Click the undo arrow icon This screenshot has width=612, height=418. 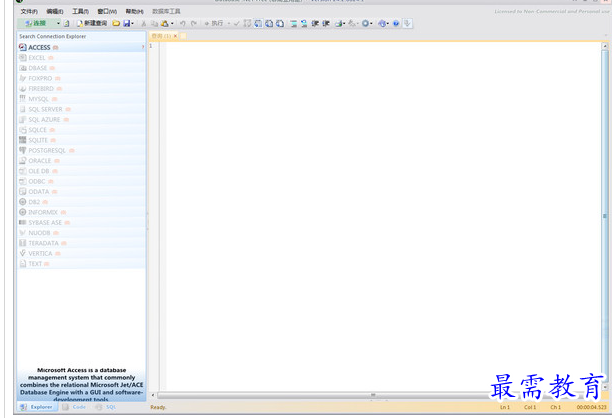click(182, 23)
